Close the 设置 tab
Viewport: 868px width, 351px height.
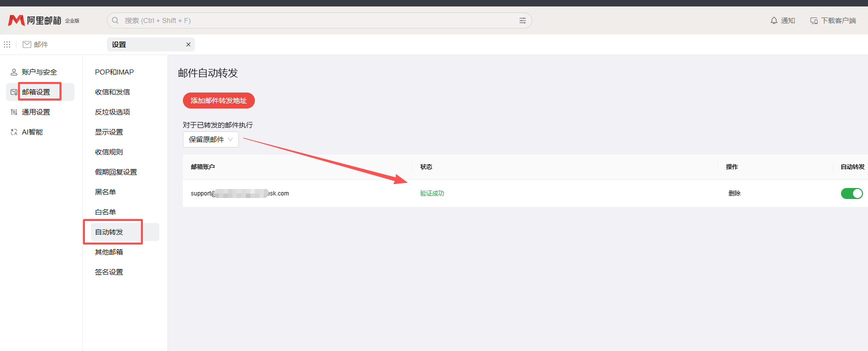(x=188, y=44)
